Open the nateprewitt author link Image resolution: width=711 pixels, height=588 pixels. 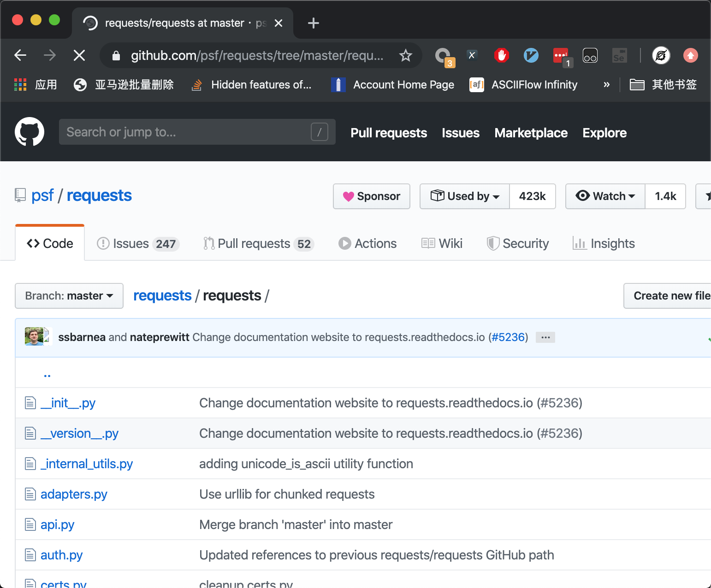click(160, 337)
